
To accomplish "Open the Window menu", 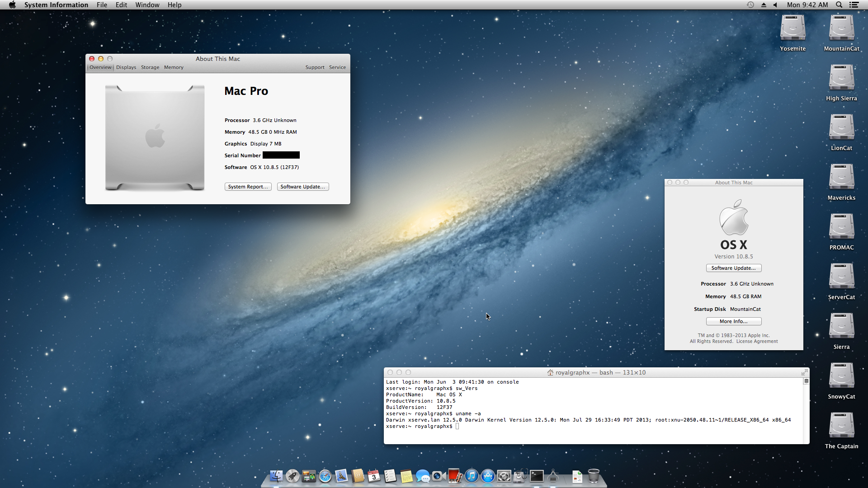I will [x=147, y=5].
